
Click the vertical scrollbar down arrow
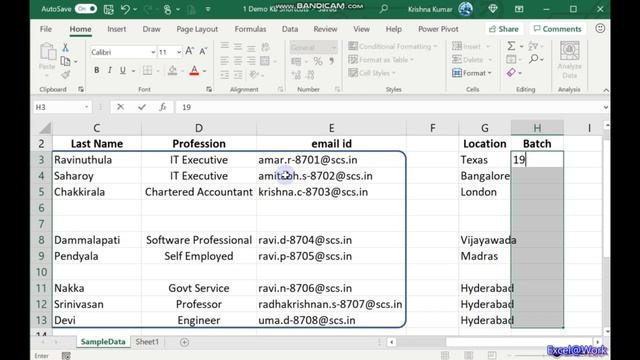607,331
